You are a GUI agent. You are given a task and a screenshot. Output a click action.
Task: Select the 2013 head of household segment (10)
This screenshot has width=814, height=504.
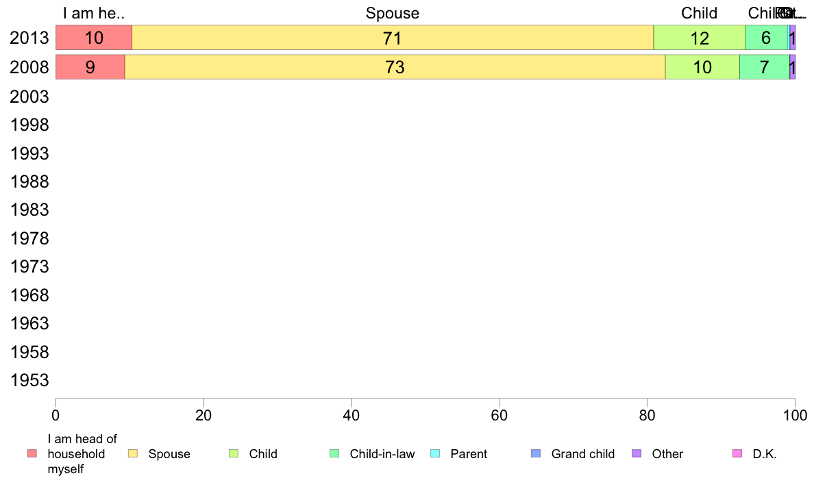[93, 38]
